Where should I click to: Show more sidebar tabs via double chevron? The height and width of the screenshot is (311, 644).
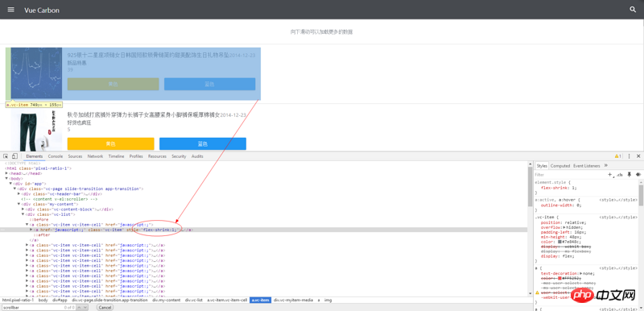click(x=606, y=165)
